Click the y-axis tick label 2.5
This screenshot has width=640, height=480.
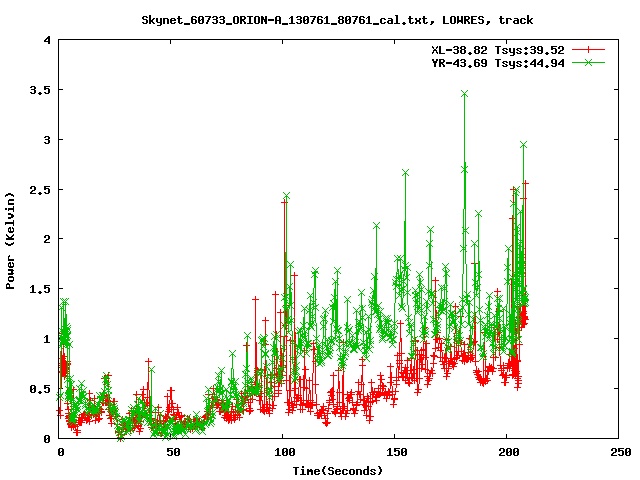point(40,190)
